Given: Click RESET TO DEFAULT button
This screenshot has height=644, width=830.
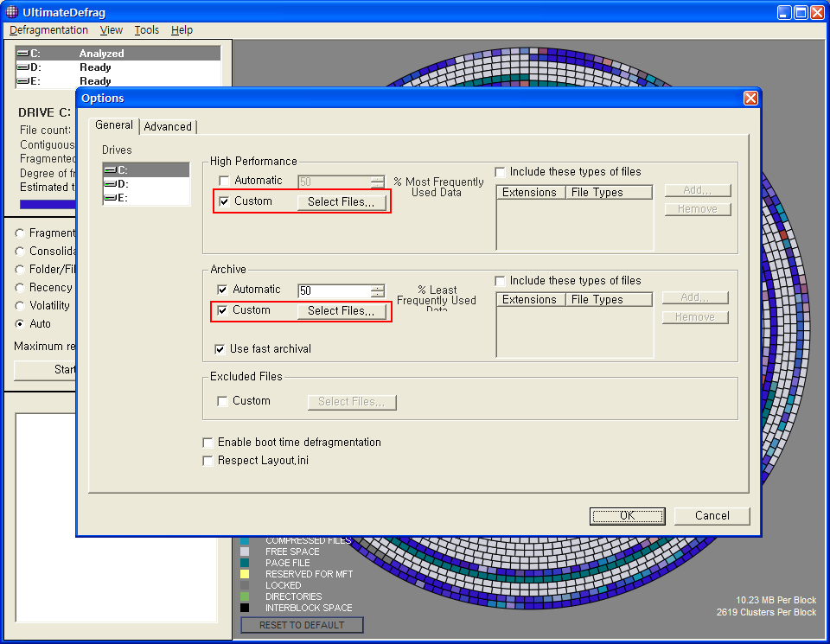Looking at the screenshot, I should pyautogui.click(x=302, y=625).
